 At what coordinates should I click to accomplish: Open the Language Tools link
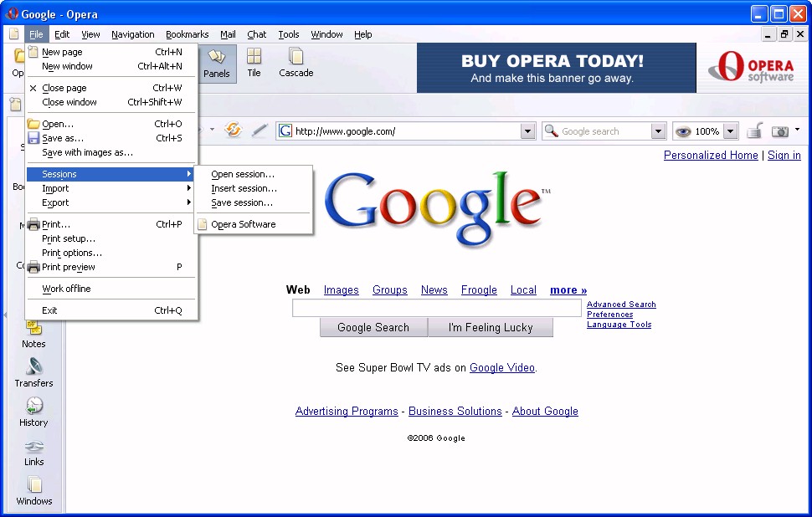[x=619, y=325]
